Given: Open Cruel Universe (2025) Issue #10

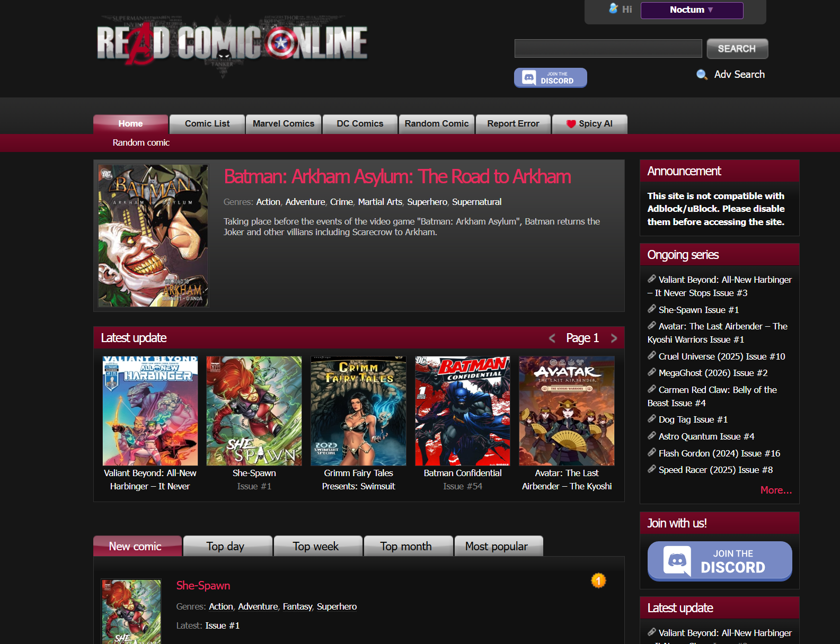Looking at the screenshot, I should click(x=722, y=356).
